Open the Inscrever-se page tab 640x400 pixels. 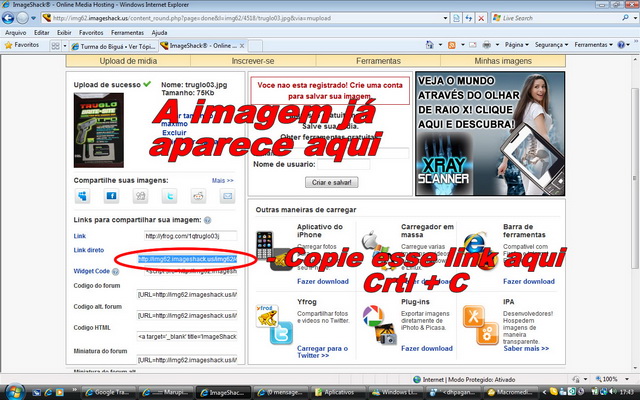tap(253, 61)
